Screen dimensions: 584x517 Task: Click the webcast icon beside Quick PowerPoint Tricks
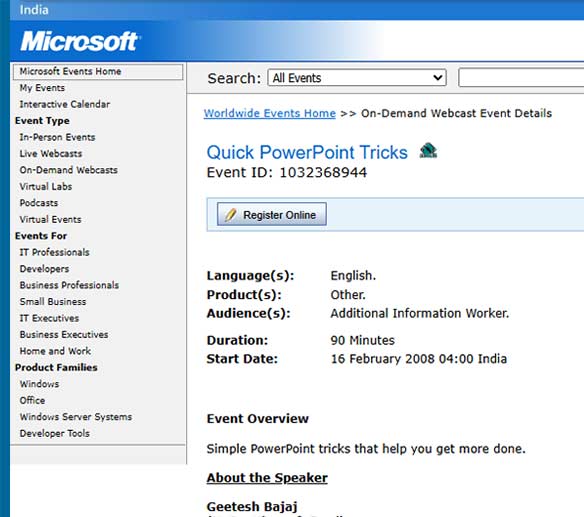pyautogui.click(x=428, y=150)
